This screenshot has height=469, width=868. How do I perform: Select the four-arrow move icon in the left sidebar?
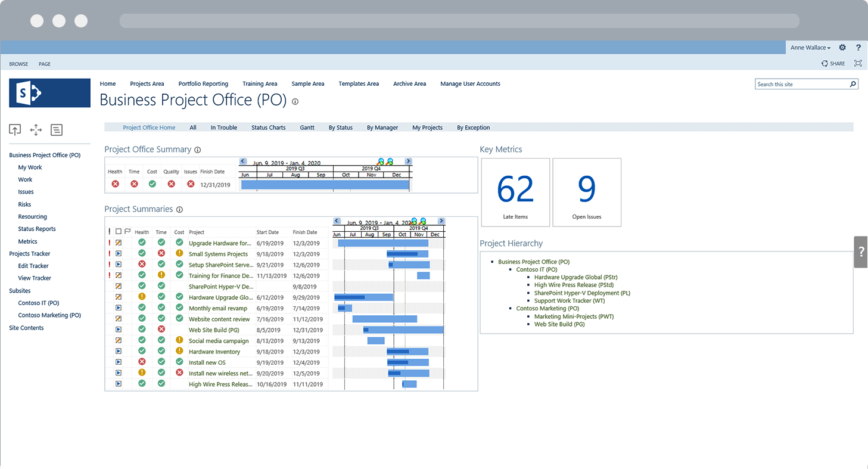[35, 130]
